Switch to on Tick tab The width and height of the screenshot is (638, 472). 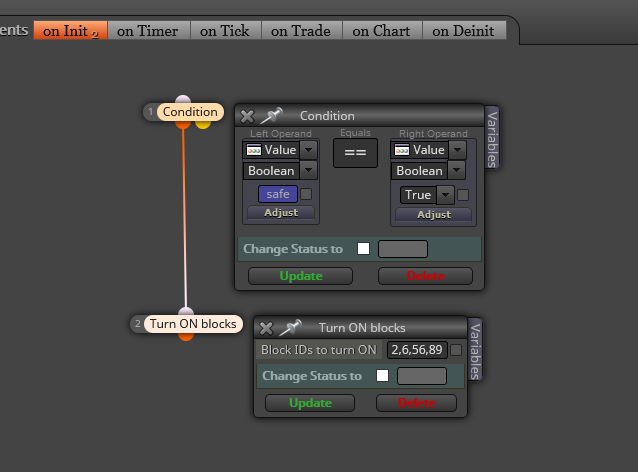tap(225, 31)
